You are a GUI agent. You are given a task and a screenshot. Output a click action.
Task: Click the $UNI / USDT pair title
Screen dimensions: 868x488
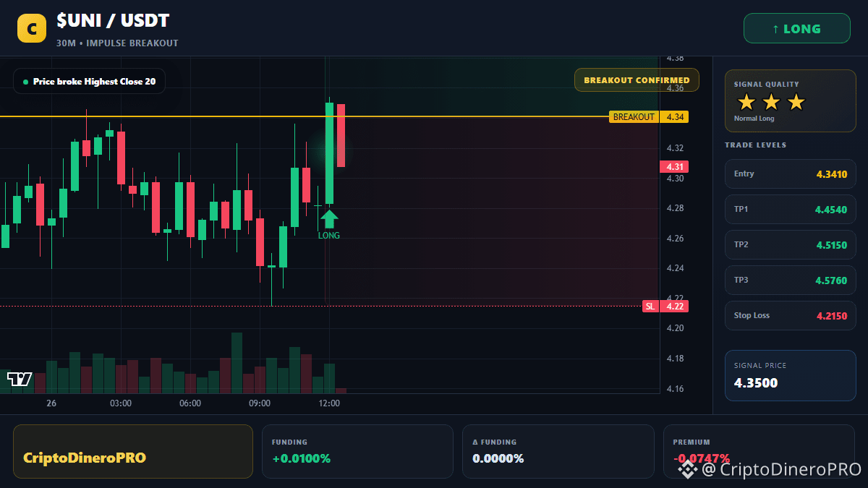113,21
